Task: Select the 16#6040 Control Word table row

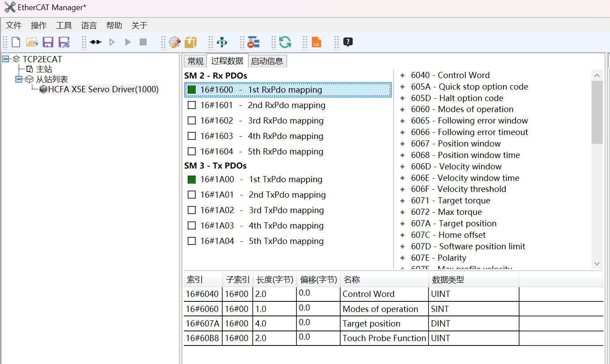Action: (x=393, y=294)
